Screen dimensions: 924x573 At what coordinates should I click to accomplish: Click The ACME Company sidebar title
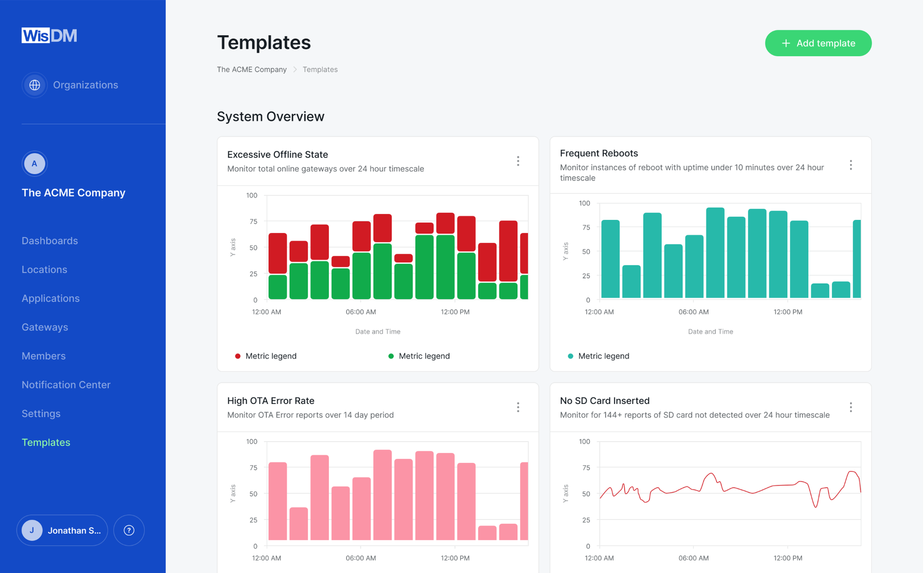73,193
